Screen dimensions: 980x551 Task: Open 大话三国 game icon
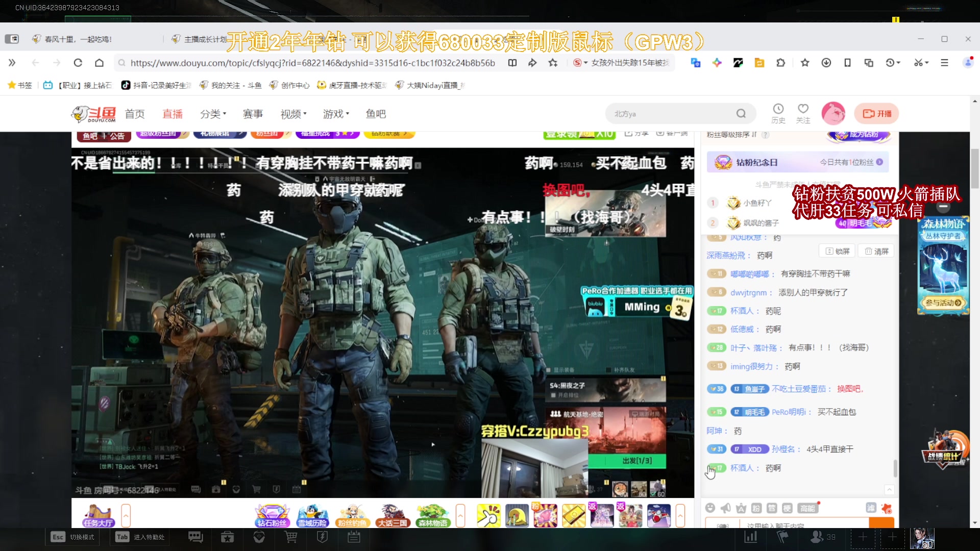point(392,516)
